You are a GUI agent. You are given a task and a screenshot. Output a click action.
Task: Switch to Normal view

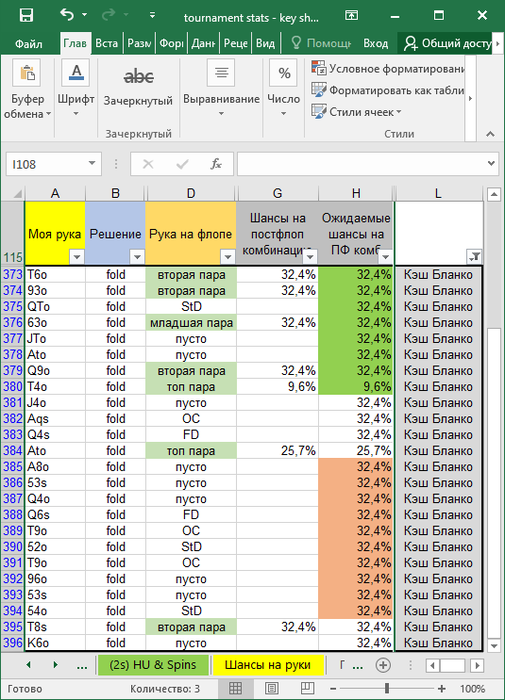point(235,688)
